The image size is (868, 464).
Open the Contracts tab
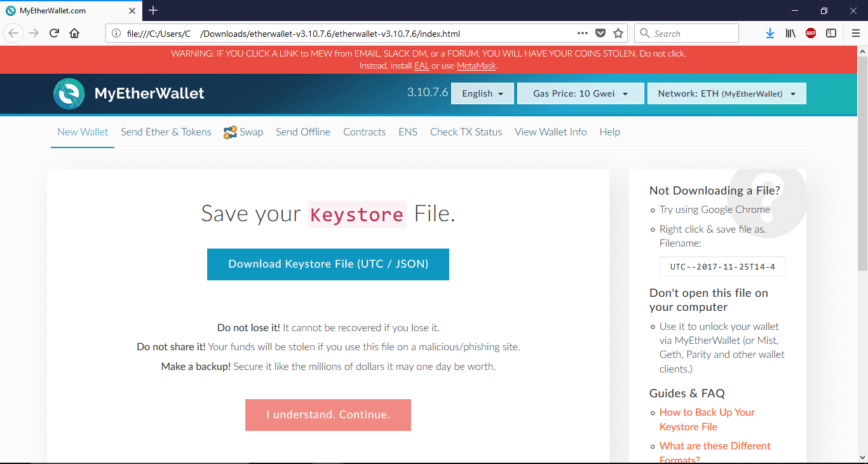(364, 132)
